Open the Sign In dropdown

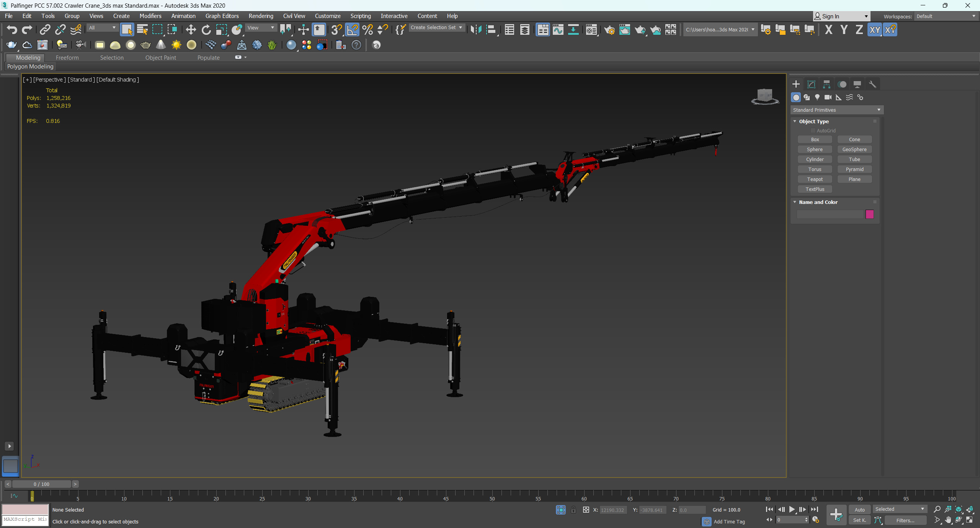pos(841,16)
